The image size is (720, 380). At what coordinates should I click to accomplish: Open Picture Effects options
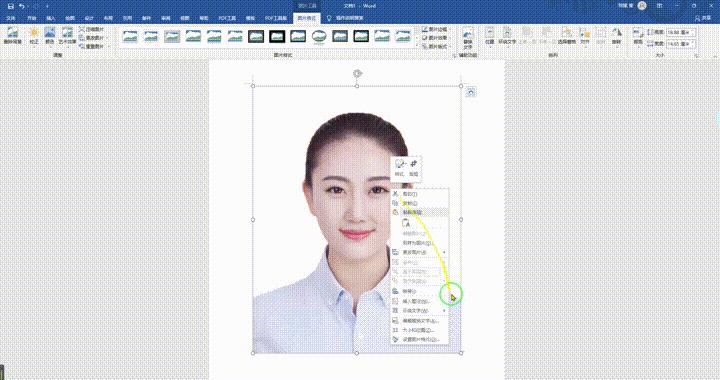(435, 38)
